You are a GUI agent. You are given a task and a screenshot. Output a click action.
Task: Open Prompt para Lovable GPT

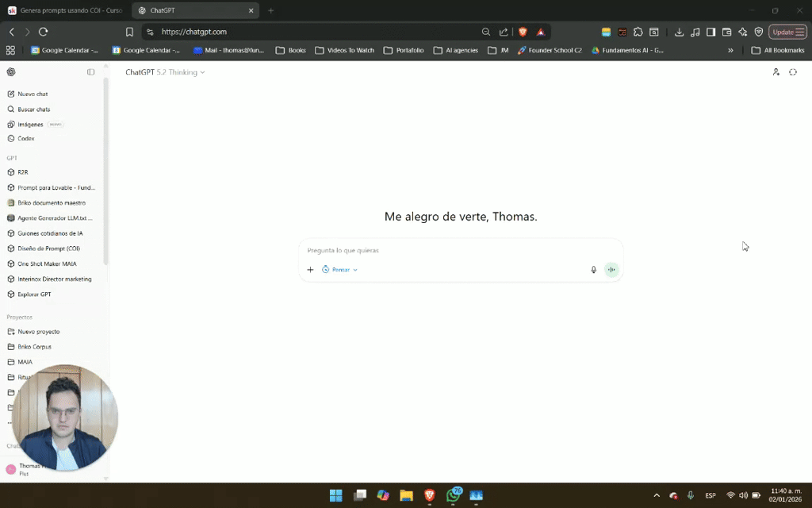52,187
